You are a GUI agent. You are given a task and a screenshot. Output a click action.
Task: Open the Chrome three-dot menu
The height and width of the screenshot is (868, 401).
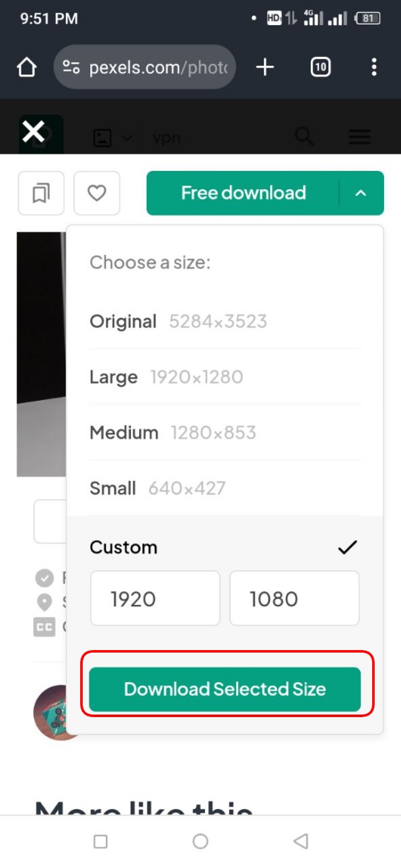point(373,67)
